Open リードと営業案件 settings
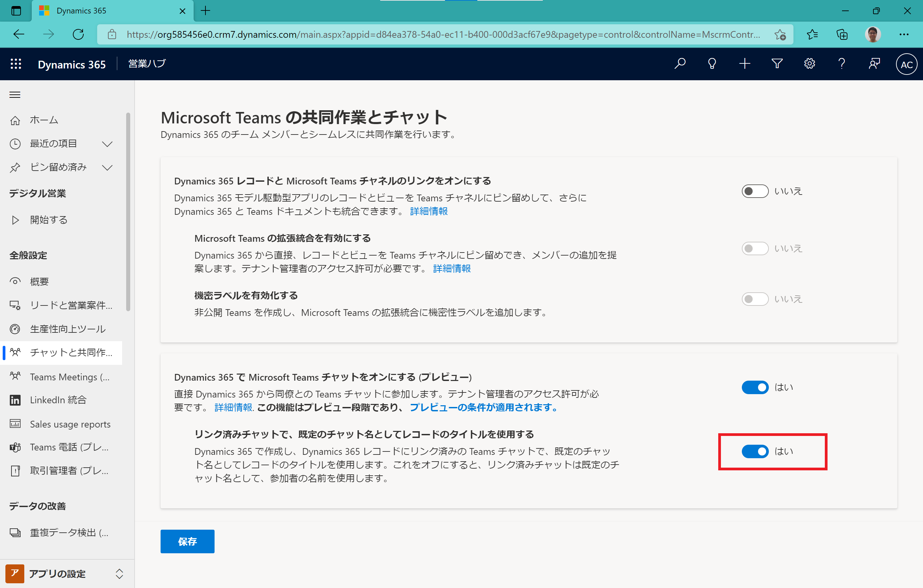The height and width of the screenshot is (588, 923). [x=61, y=305]
